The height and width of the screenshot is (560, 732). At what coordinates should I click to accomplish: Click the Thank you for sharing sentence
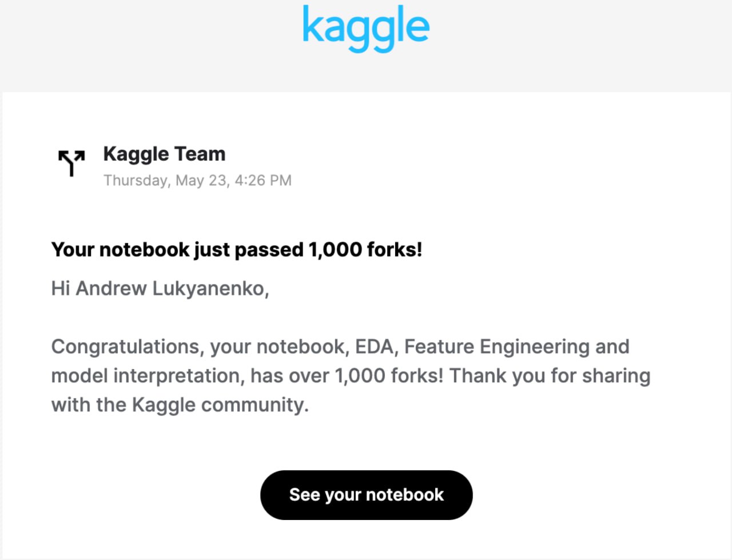[550, 376]
